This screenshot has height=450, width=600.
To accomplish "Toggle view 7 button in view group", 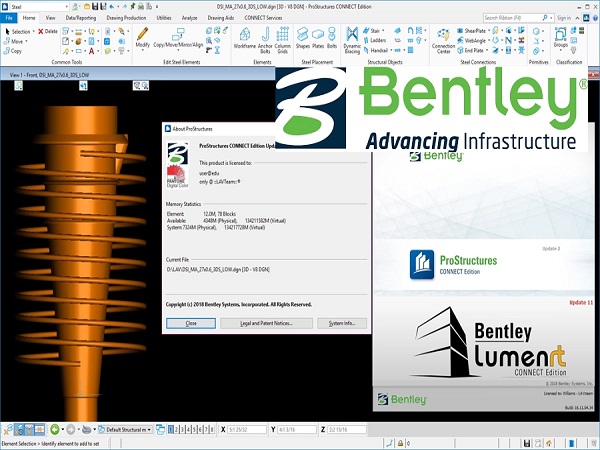I will pyautogui.click(x=206, y=429).
